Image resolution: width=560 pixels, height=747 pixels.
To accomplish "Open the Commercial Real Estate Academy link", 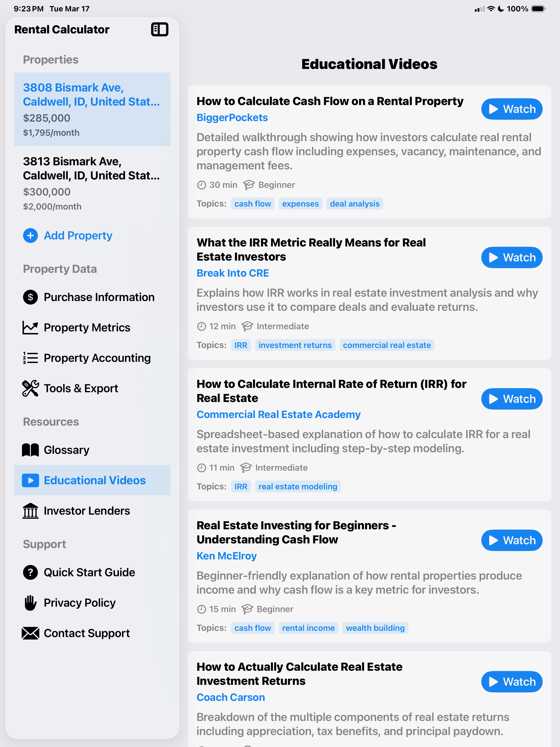I will point(278,414).
